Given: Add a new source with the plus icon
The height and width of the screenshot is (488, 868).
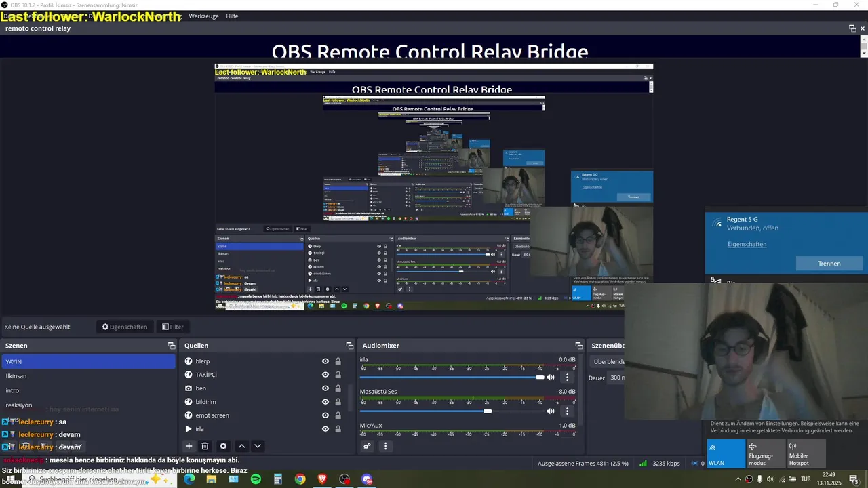Looking at the screenshot, I should (189, 446).
